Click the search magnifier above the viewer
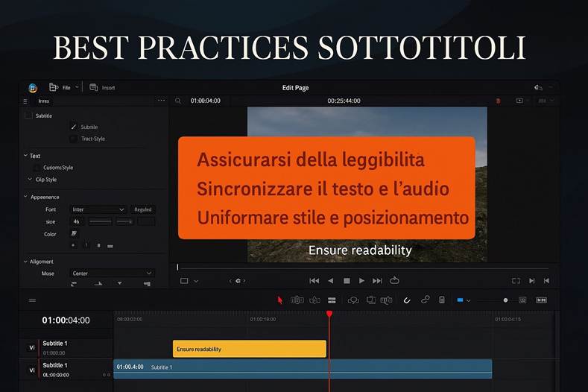The height and width of the screenshot is (392, 588). tap(178, 101)
